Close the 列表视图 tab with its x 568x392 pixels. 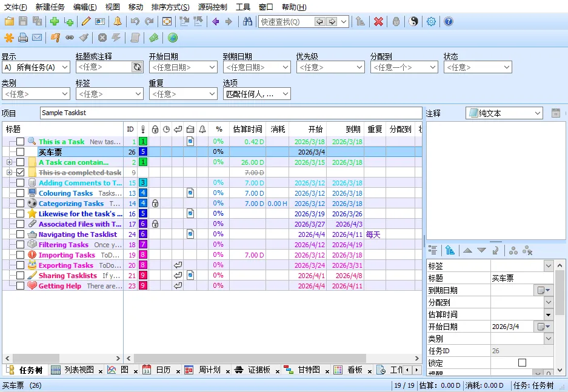coord(101,371)
